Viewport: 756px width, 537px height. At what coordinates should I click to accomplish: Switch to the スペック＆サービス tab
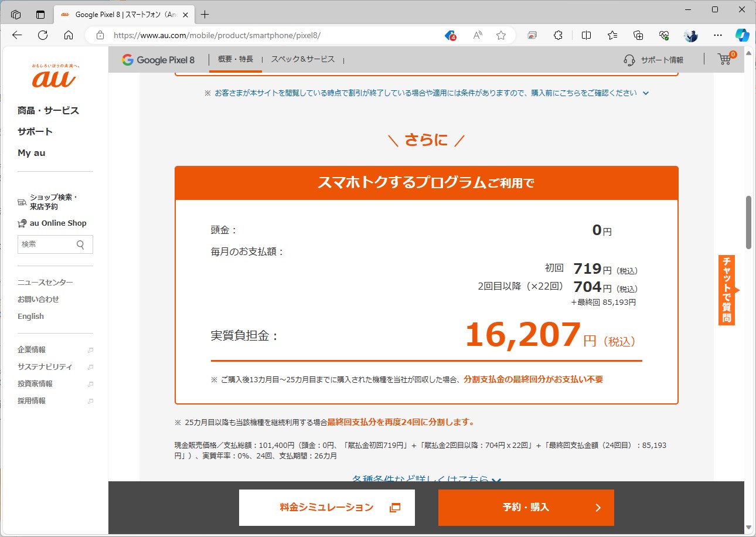coord(302,59)
